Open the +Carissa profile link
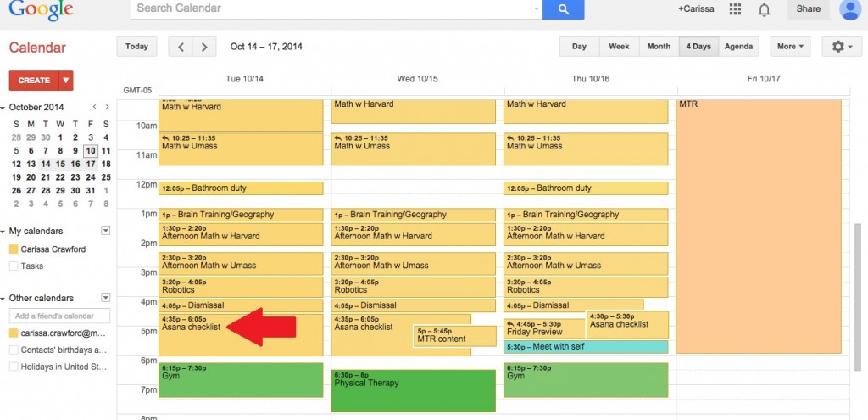Image resolution: width=868 pixels, height=420 pixels. (696, 8)
